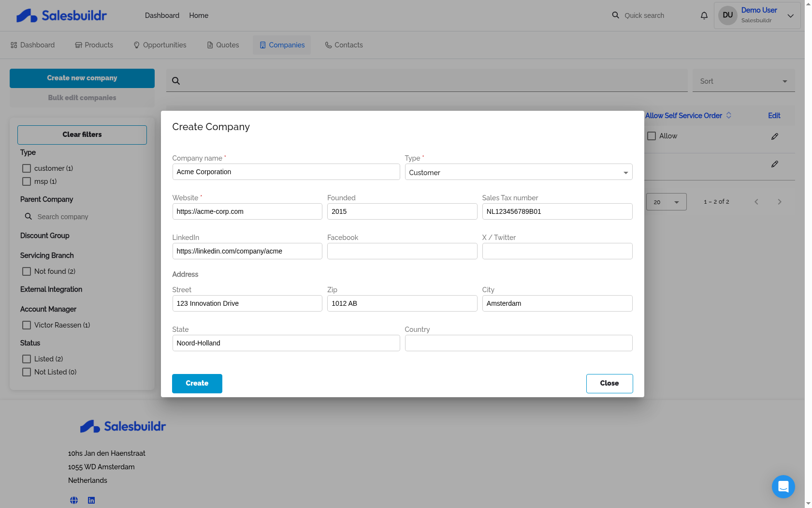Viewport: 812px width, 508px height.
Task: Sort by Allow Self Service Order column
Action: click(x=683, y=116)
